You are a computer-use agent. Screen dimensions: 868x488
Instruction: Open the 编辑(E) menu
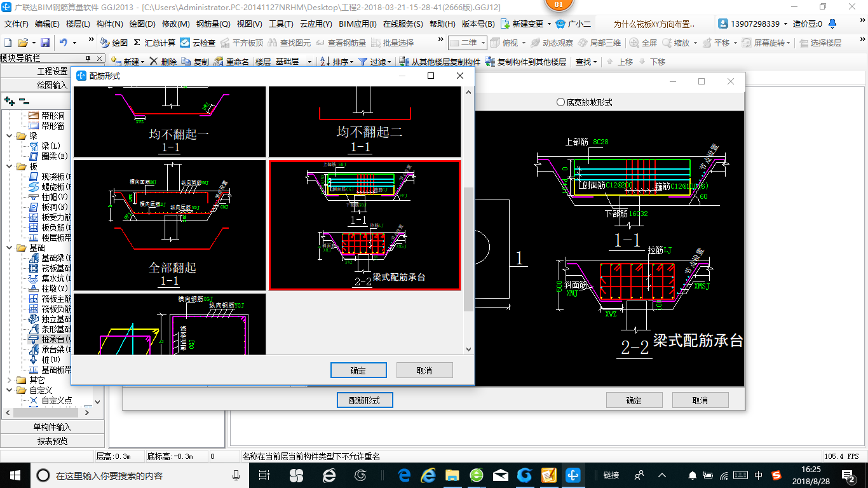pos(47,24)
